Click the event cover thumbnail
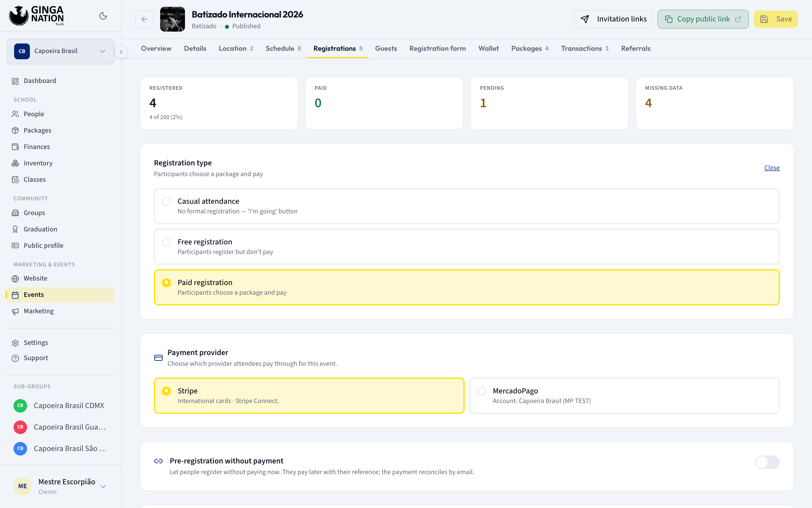812x508 pixels. coord(173,19)
